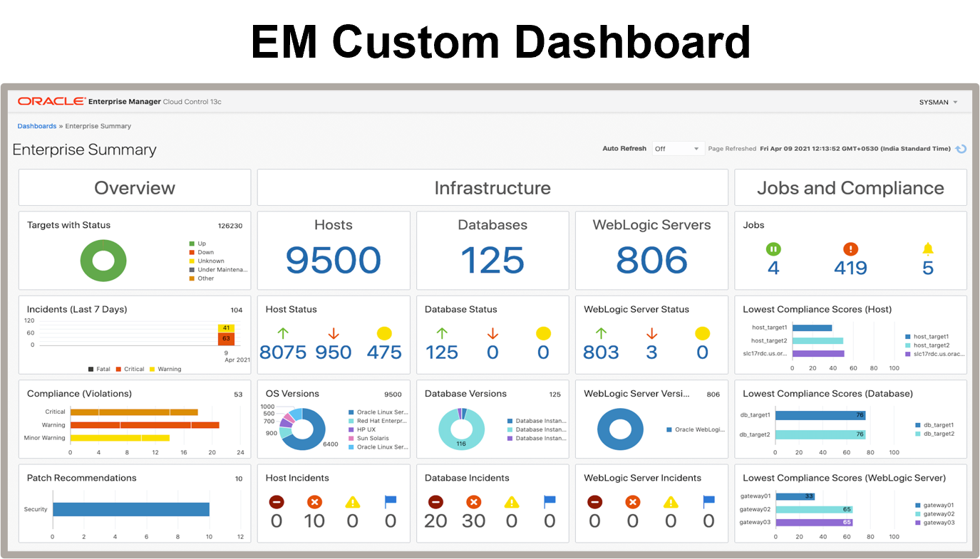Viewport: 980px width, 559px height.
Task: Click the red error icon in Database Incidents
Action: 474,502
